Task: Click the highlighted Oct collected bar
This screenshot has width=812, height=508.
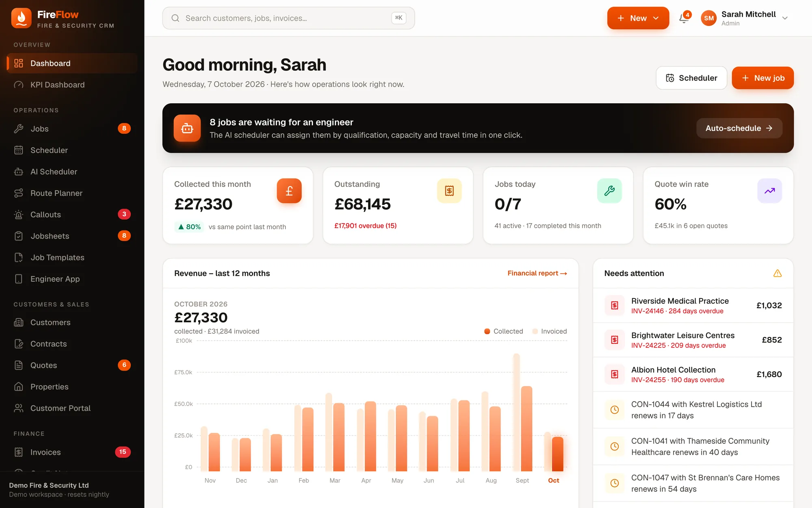Action: (x=557, y=454)
